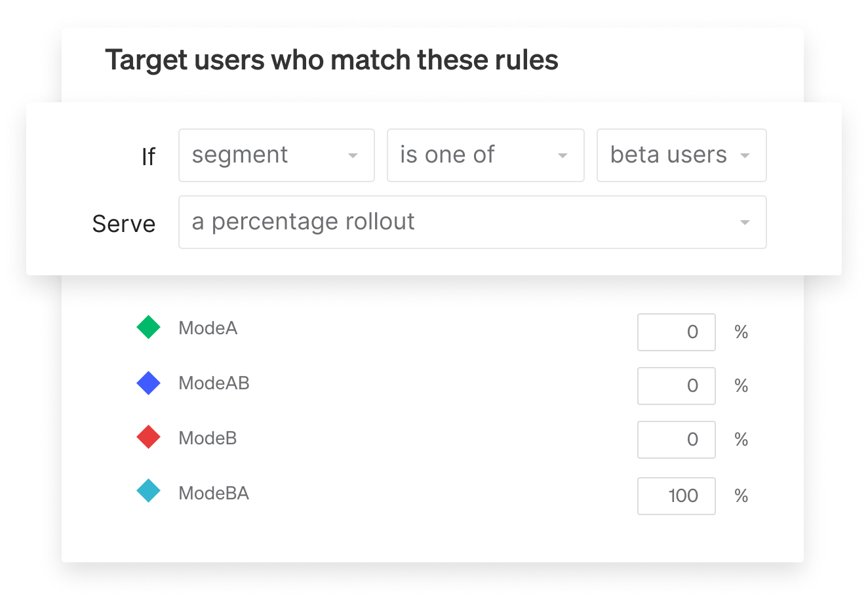Click the ModeAB percentage input field

coord(676,386)
